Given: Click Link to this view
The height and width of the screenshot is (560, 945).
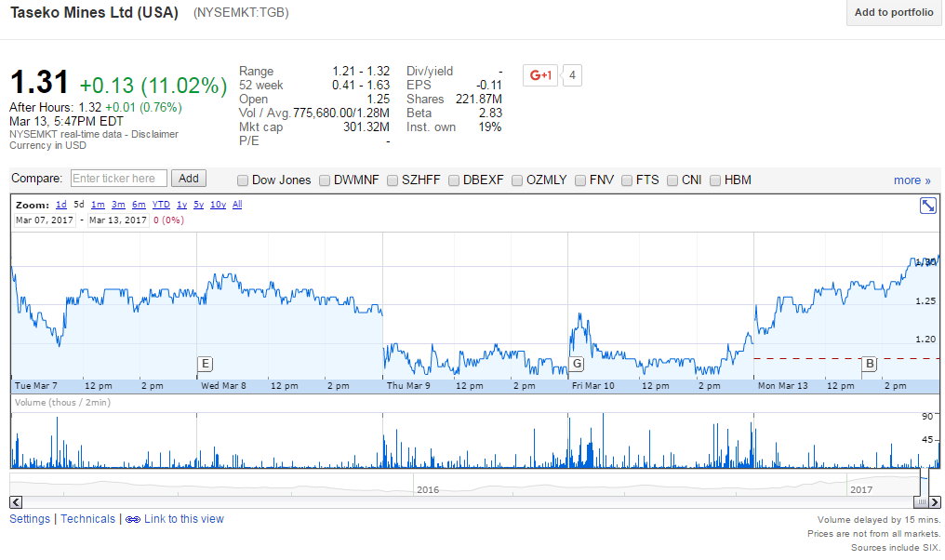Looking at the screenshot, I should click(184, 519).
